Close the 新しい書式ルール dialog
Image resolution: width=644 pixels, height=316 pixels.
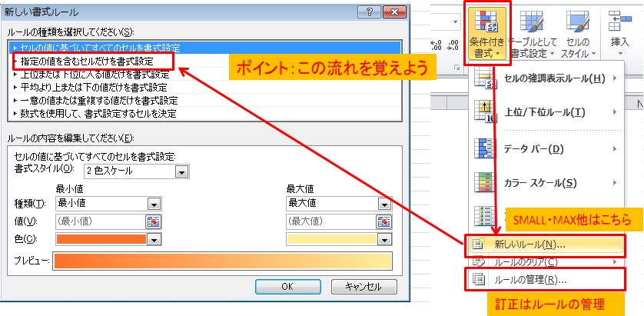tap(394, 12)
